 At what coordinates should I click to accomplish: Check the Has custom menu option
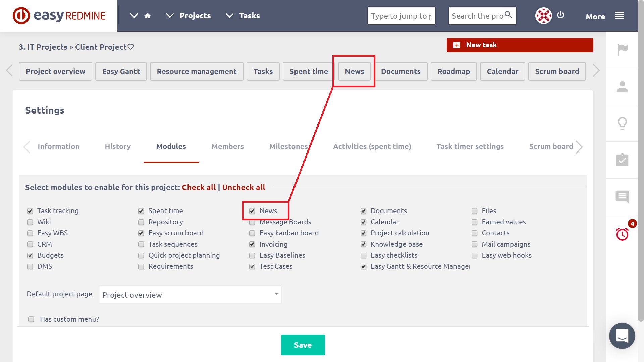tap(31, 319)
